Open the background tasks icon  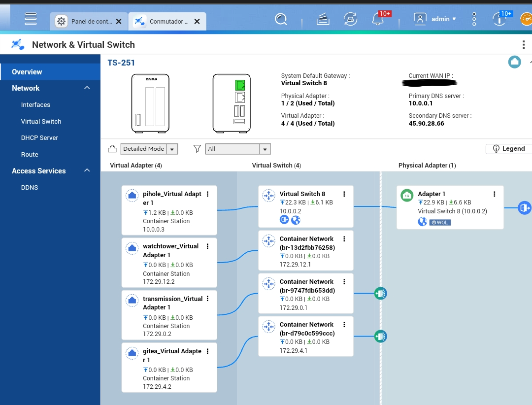click(x=323, y=19)
